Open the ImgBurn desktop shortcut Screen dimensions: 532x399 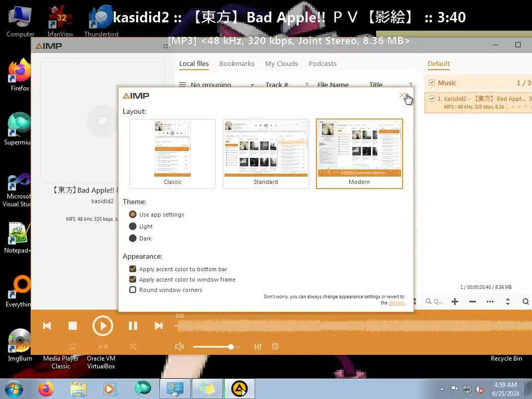click(20, 345)
